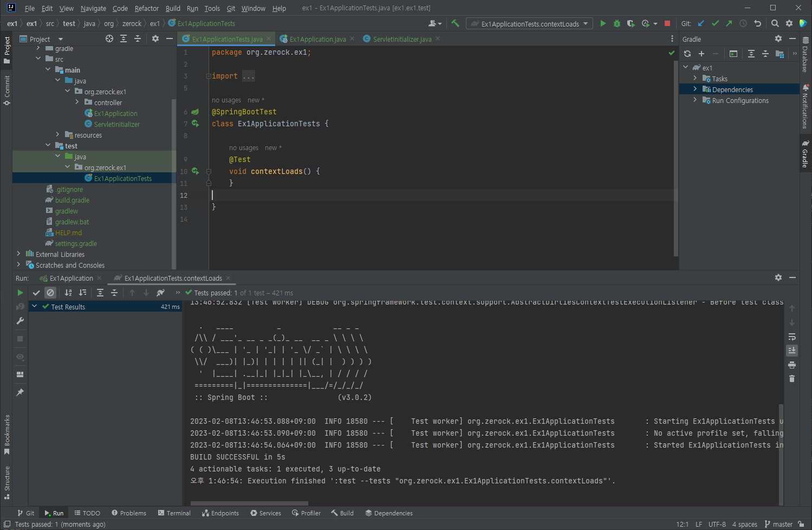This screenshot has width=812, height=530.
Task: Switch to Ex1Application run tab
Action: [71, 278]
